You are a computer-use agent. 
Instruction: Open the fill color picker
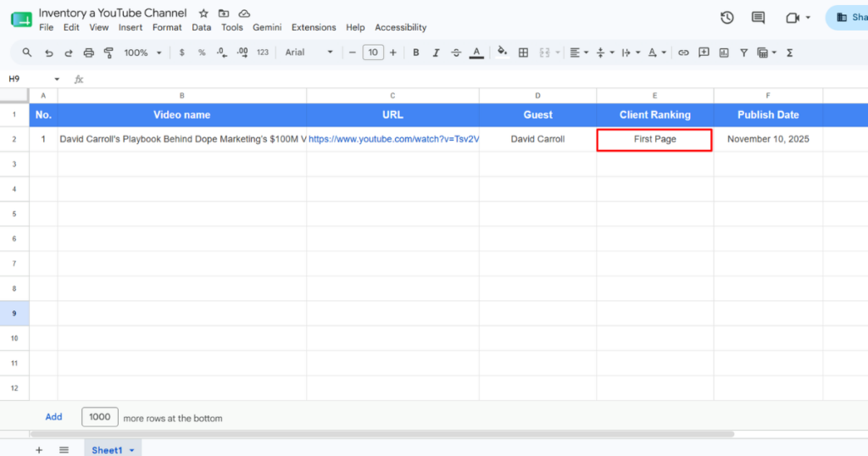502,53
